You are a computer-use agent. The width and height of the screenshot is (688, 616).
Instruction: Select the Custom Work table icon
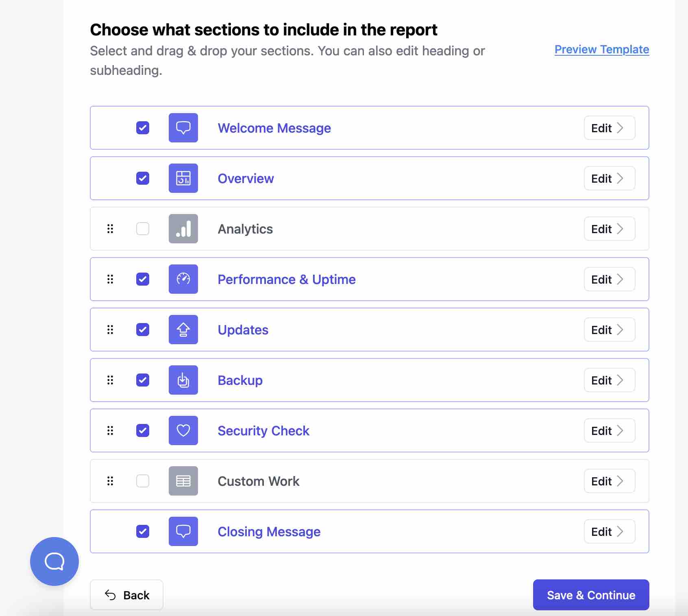pos(183,481)
